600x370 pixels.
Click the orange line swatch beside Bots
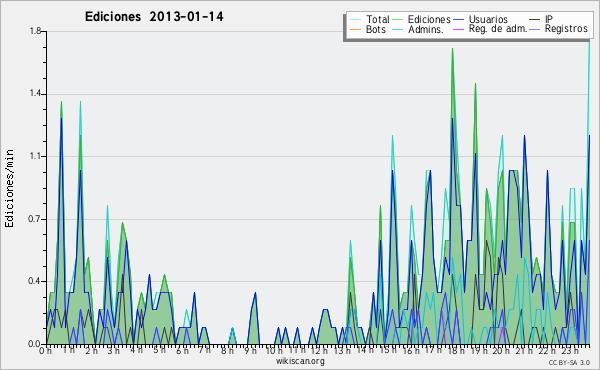point(355,29)
